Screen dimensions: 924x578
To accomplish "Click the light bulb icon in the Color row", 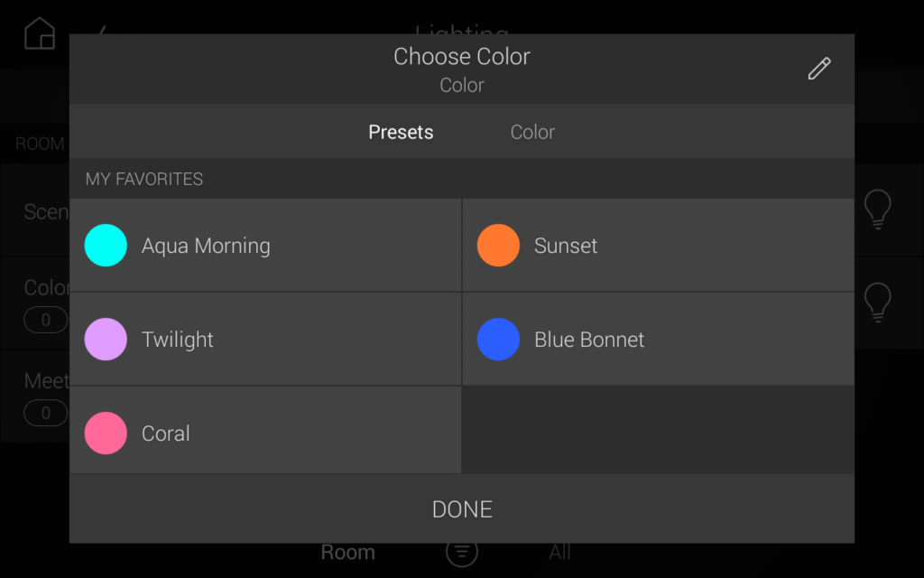I will [x=877, y=302].
